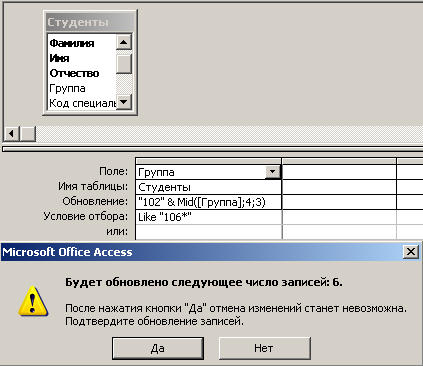Edit the Обновление expression cell
423x366 pixels.
pyautogui.click(x=208, y=202)
